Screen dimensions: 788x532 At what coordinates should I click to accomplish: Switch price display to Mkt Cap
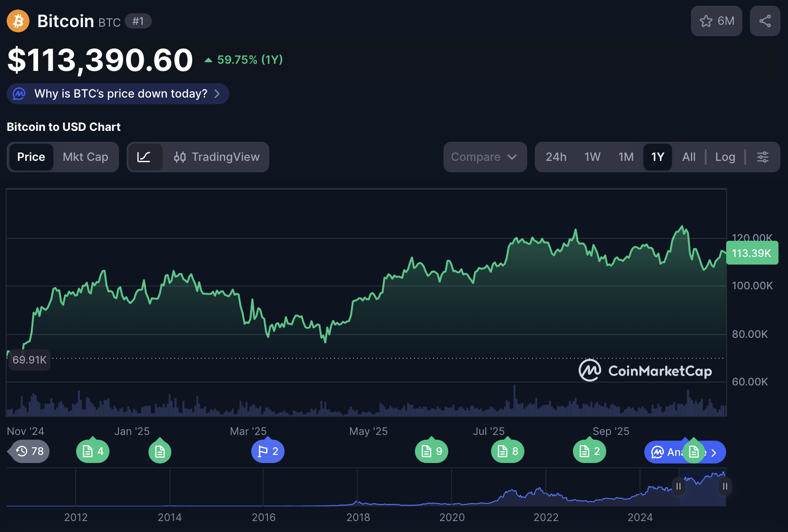(86, 157)
